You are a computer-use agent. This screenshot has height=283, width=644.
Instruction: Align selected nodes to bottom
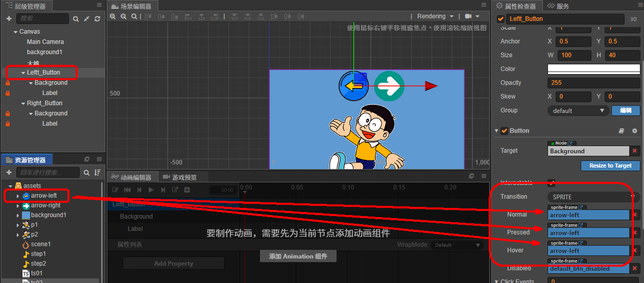coord(175,16)
